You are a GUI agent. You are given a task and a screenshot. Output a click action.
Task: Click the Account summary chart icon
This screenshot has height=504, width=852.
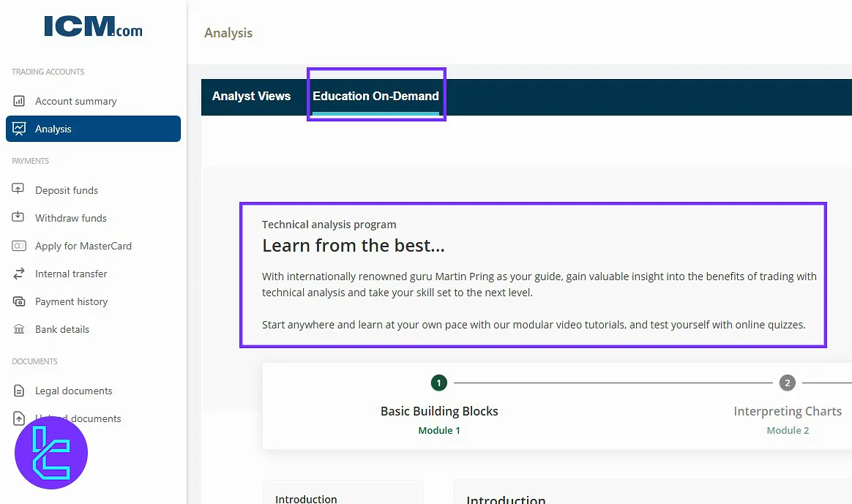19,101
